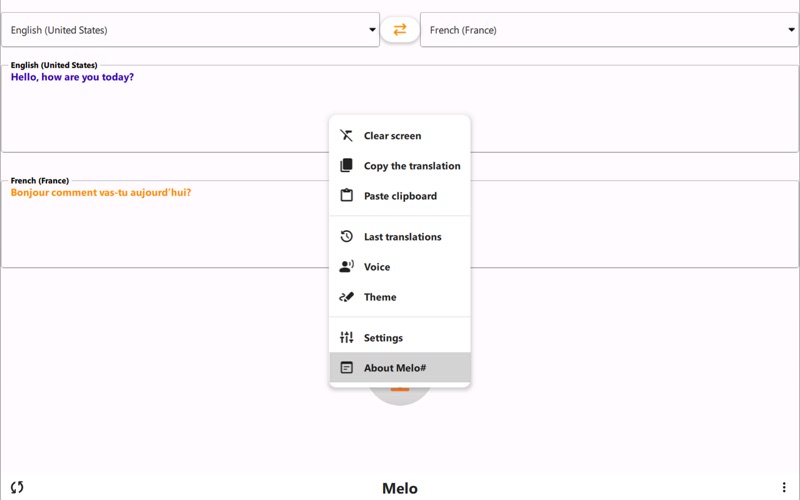Viewport: 800px width, 500px height.
Task: Choose Copy the translation menu entry
Action: [x=399, y=166]
